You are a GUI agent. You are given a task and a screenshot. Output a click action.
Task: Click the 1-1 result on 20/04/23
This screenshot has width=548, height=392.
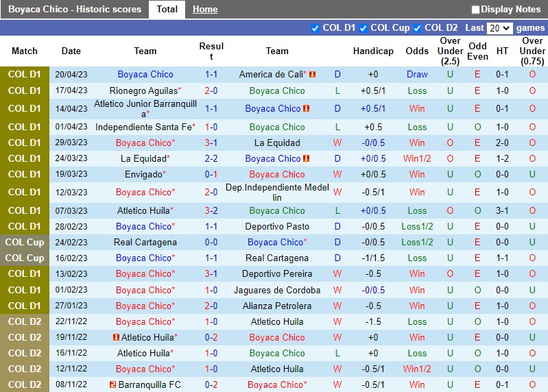(x=211, y=74)
